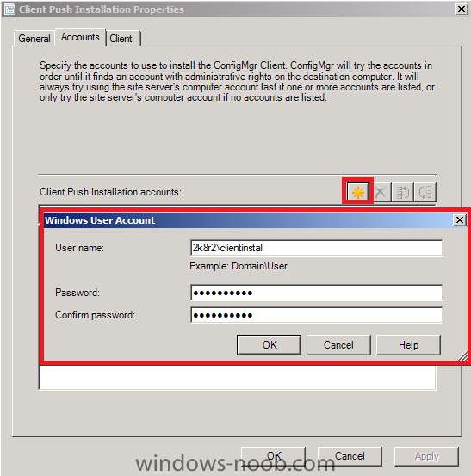
Task: Confirm Windows User Account with OK
Action: tap(269, 345)
